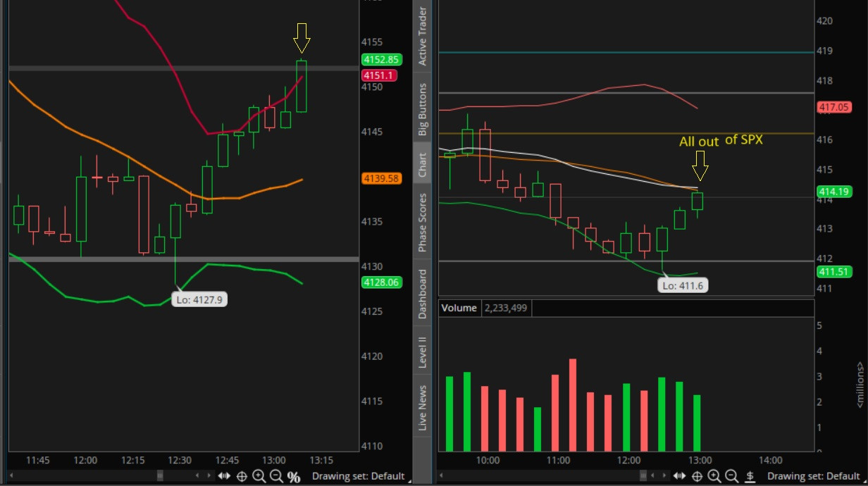Zoom in on the left chart
The image size is (868, 486).
point(259,477)
